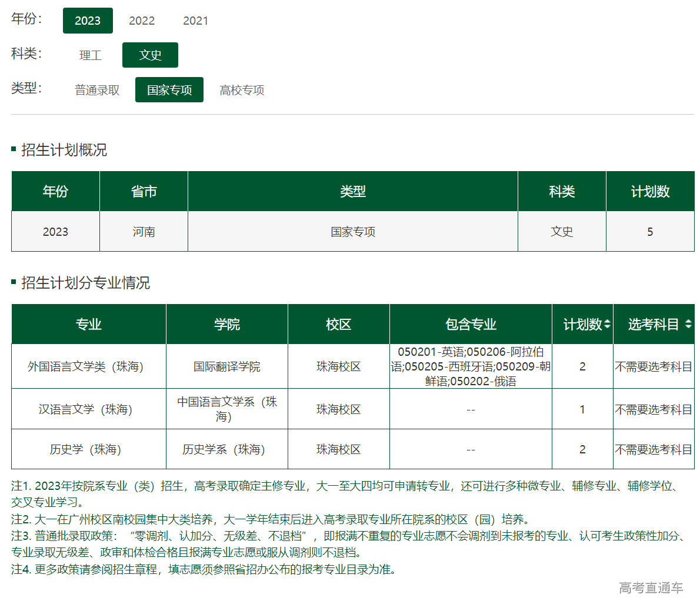Open the 高校专项 admission type
700x611 pixels.
click(x=241, y=89)
